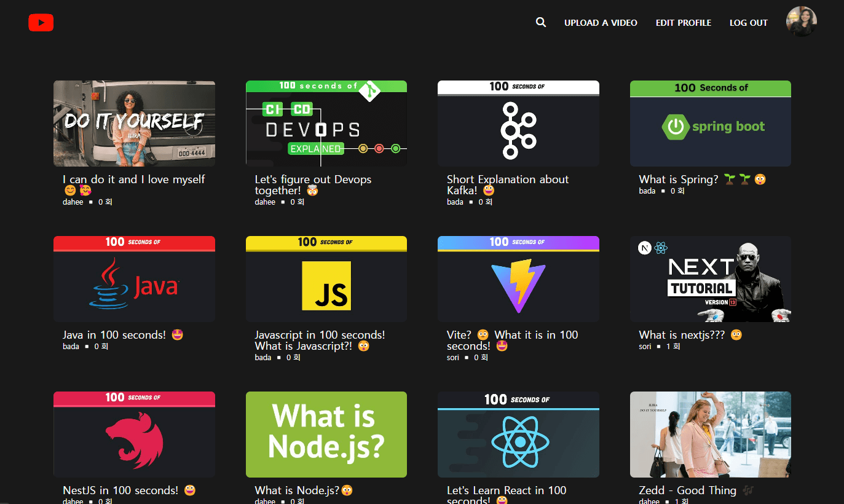Click the title "What is nextjs???"
The width and height of the screenshot is (844, 504).
[x=682, y=335]
